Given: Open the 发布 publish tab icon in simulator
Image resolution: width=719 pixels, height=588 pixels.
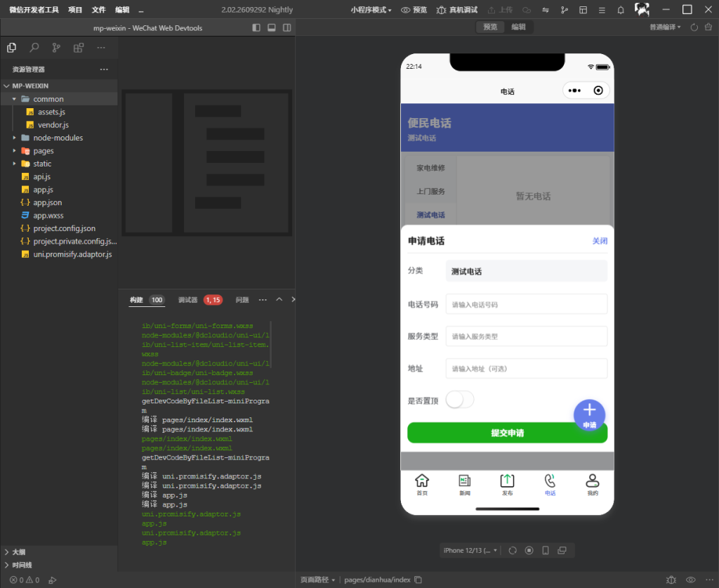Looking at the screenshot, I should pos(507,481).
